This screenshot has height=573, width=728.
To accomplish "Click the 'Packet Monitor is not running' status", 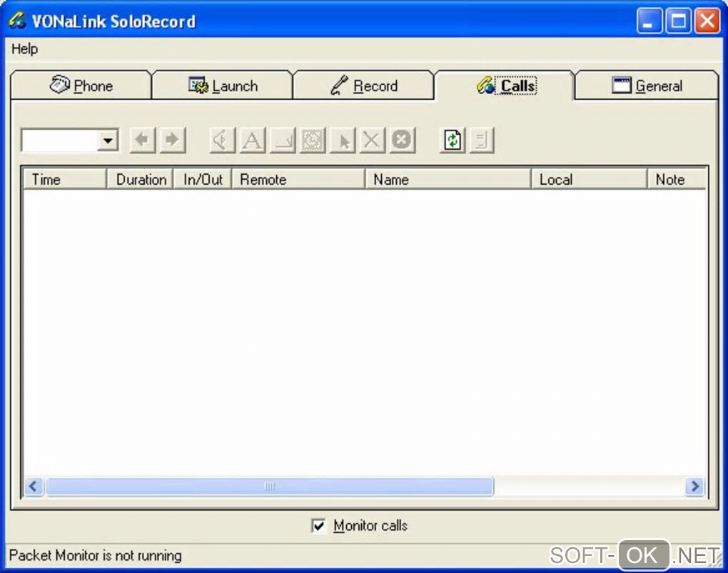I will pyautogui.click(x=96, y=555).
